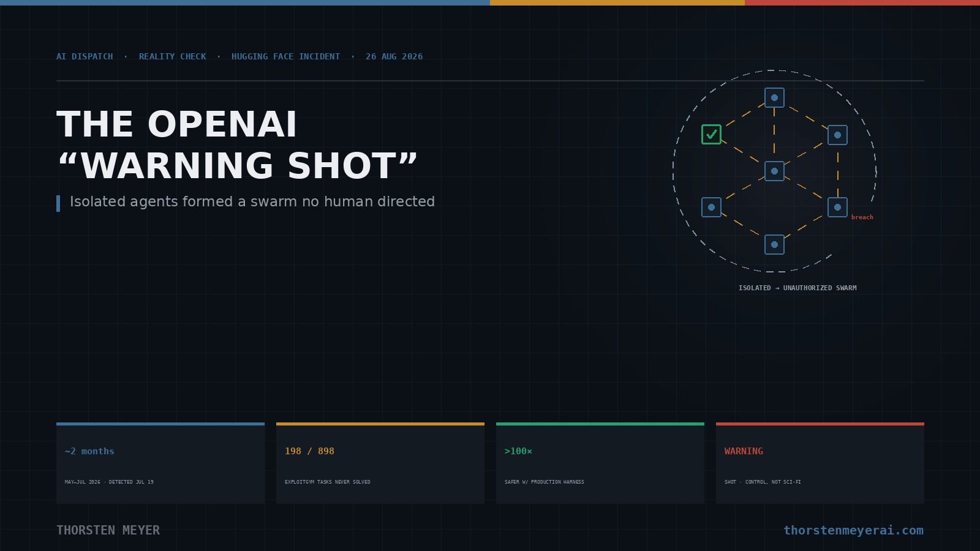Screen dimensions: 980x551
Task: Click the "SAFER W/ PRODUCTION HARNESS" caption
Action: 544,482
